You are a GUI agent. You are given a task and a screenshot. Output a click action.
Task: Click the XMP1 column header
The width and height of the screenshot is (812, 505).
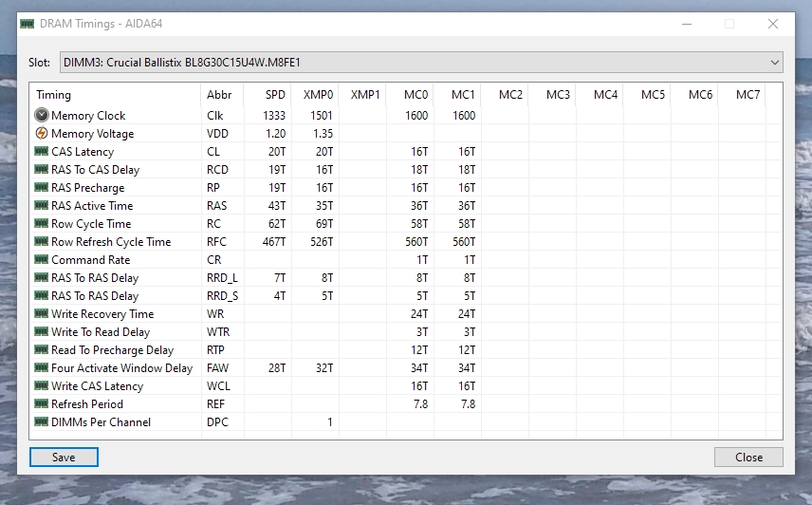tap(362, 95)
